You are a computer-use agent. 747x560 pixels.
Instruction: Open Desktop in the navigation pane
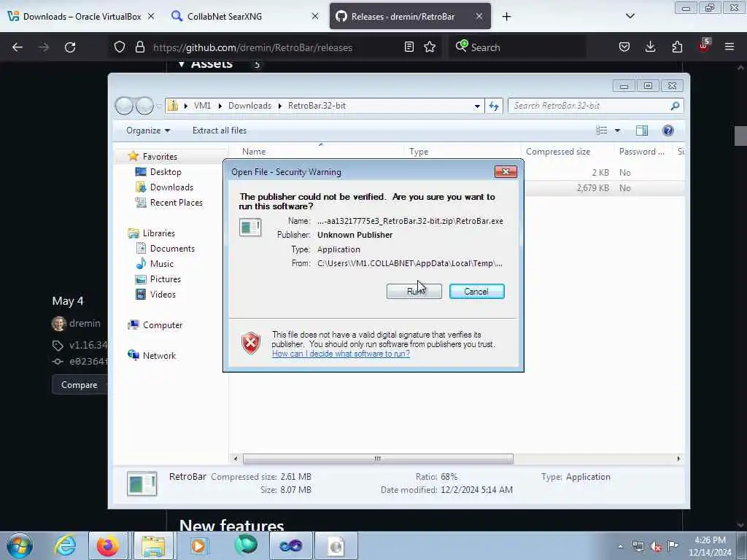[x=166, y=172]
